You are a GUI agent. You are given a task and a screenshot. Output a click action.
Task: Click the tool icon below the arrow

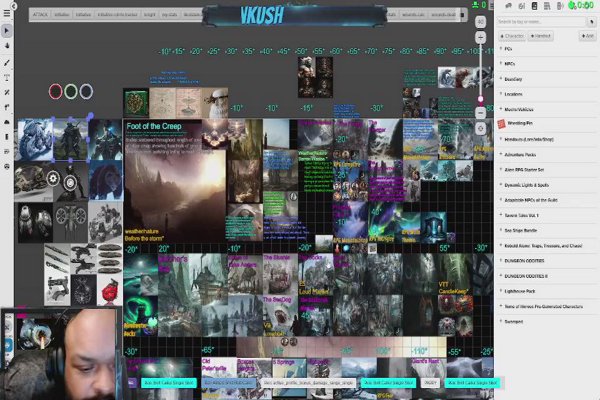point(7,46)
